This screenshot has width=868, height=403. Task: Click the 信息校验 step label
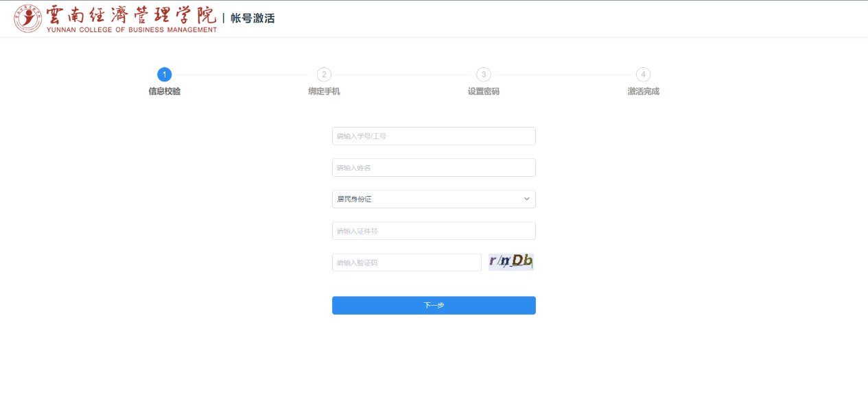click(164, 91)
